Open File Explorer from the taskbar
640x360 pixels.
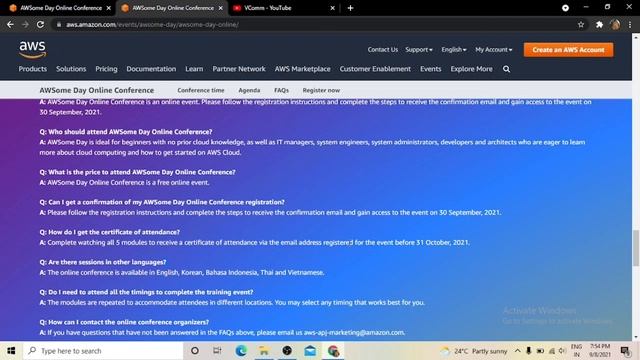coord(264,351)
